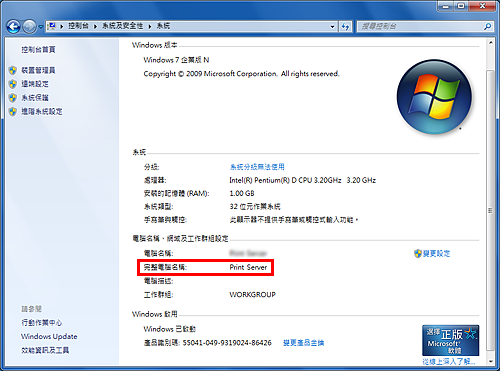Open 控制台首頁 link in sidebar

click(38, 50)
